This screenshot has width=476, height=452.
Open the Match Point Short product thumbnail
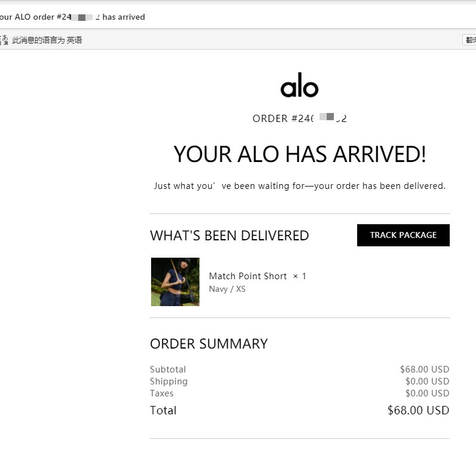(175, 282)
